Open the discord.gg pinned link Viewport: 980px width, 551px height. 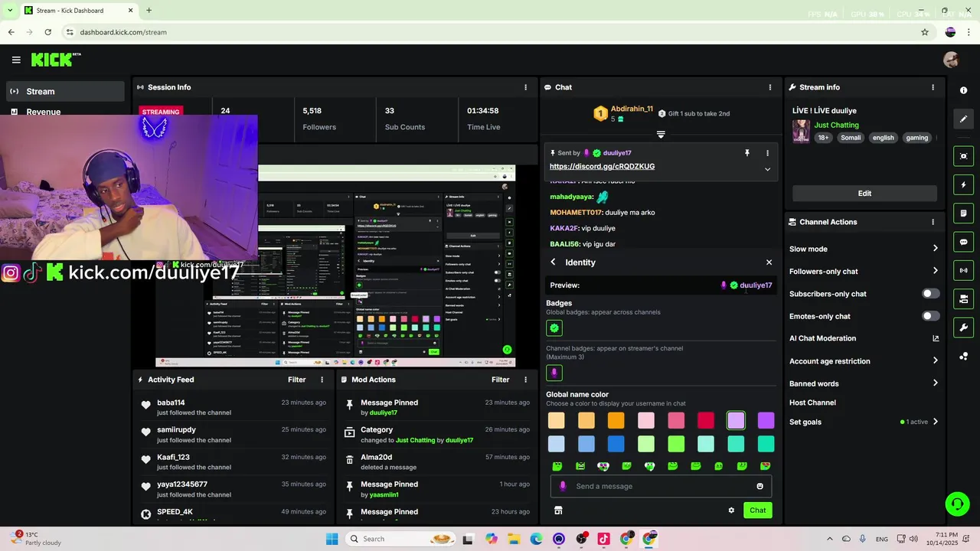[602, 167]
